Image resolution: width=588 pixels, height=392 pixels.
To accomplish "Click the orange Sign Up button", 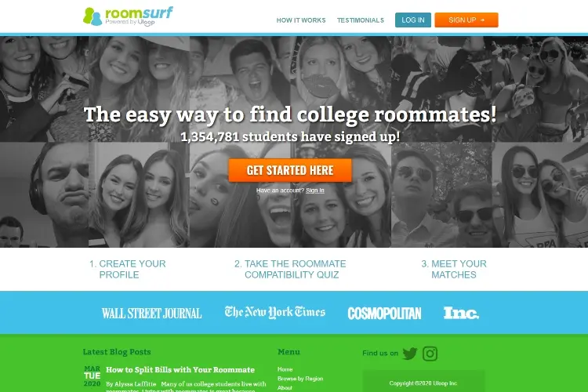I will (x=466, y=20).
